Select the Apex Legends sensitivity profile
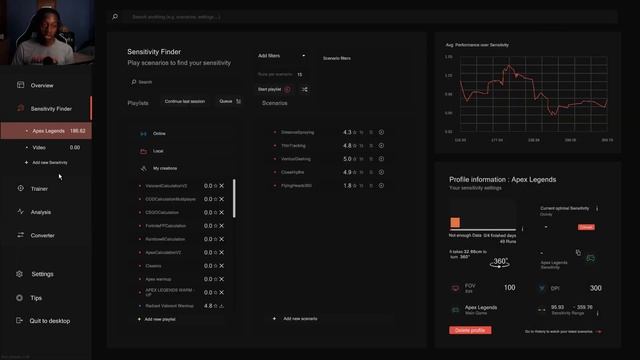This screenshot has width=640, height=360. point(46,131)
